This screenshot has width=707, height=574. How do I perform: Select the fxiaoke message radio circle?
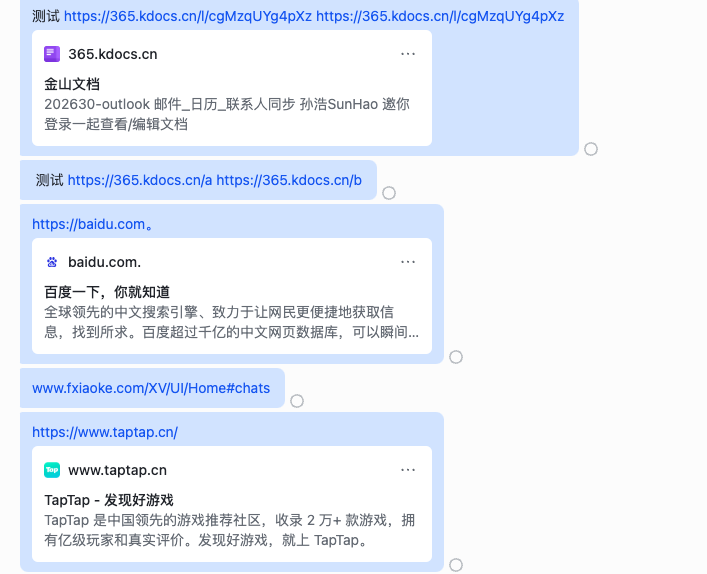(297, 401)
